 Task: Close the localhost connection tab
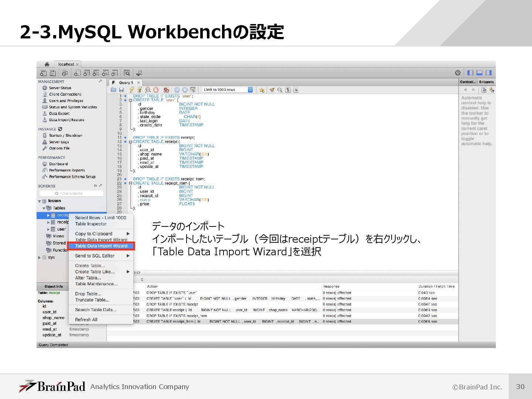tap(77, 64)
